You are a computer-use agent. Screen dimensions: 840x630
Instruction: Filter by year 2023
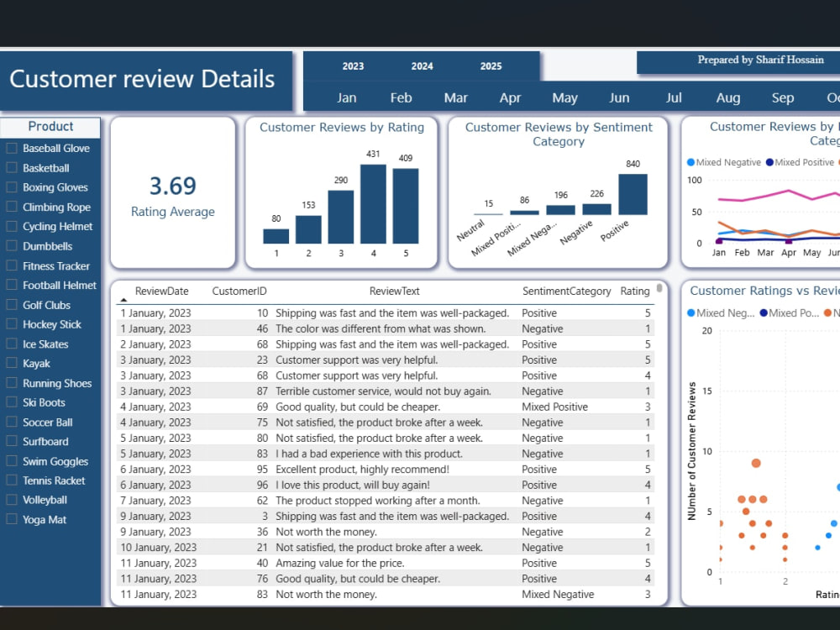(353, 66)
